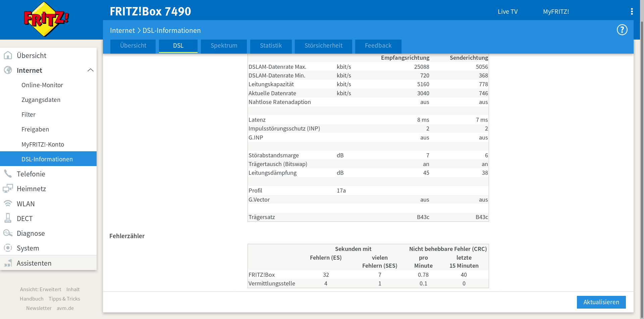The height and width of the screenshot is (319, 644).
Task: Click the System gear icon
Action: click(x=8, y=248)
